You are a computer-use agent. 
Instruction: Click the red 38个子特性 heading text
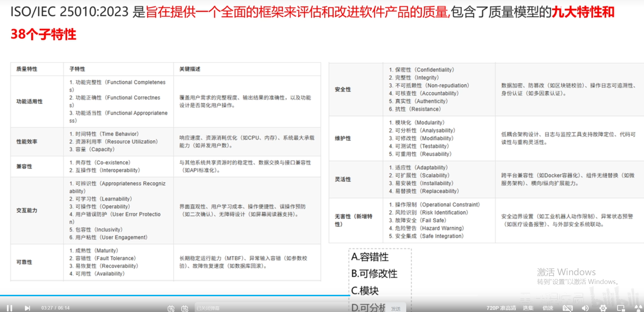coord(43,34)
